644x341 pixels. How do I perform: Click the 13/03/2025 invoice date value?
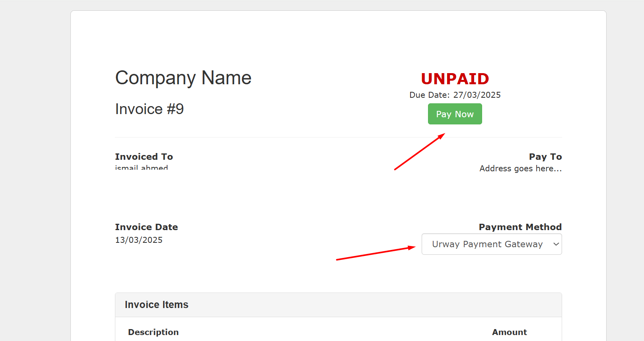[x=139, y=240]
